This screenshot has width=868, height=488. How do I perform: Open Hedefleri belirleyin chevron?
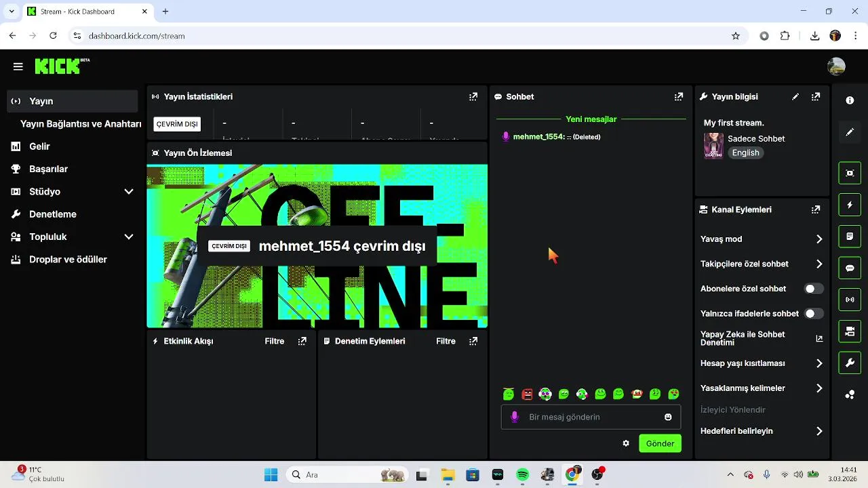[x=819, y=431]
